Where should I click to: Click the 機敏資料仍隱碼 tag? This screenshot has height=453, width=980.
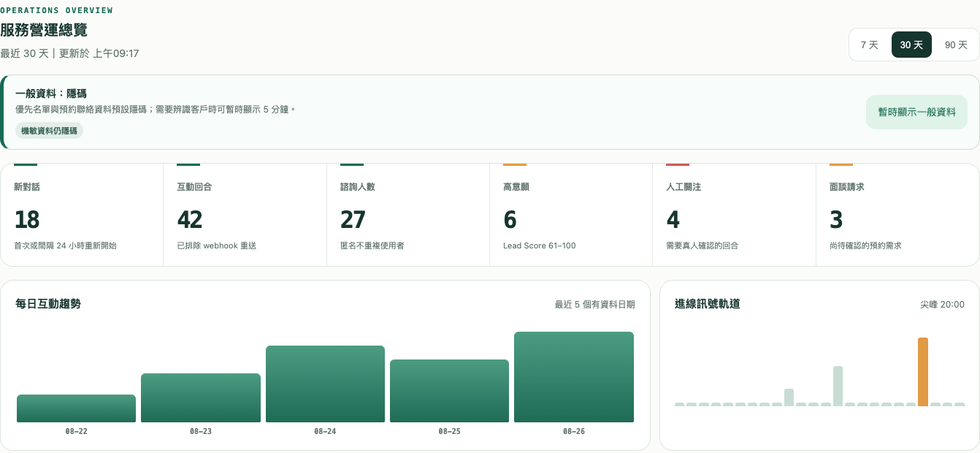click(49, 131)
